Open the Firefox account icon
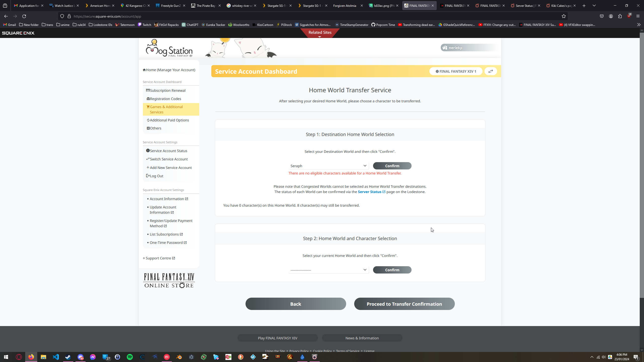Screen dimensions: 644x362 pos(611,16)
